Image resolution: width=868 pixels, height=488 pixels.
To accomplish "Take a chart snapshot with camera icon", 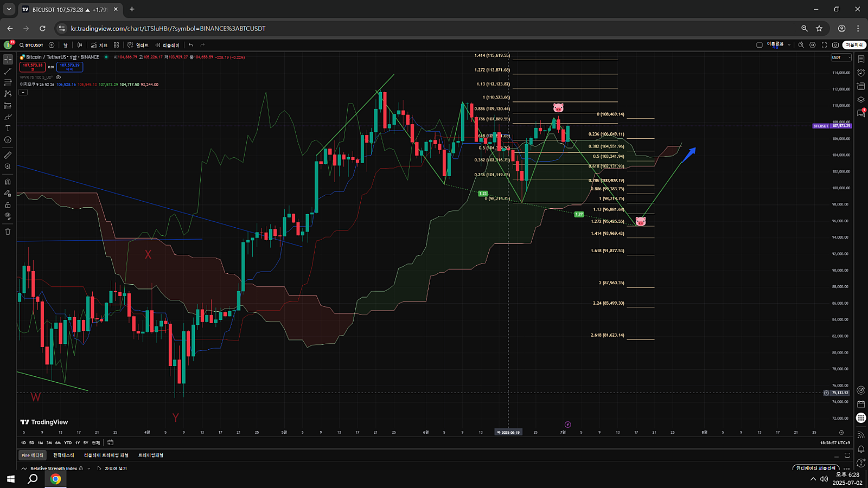I will [x=835, y=45].
